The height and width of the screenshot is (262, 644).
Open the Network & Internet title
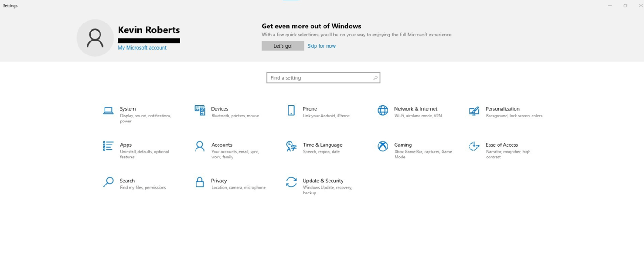(x=416, y=109)
